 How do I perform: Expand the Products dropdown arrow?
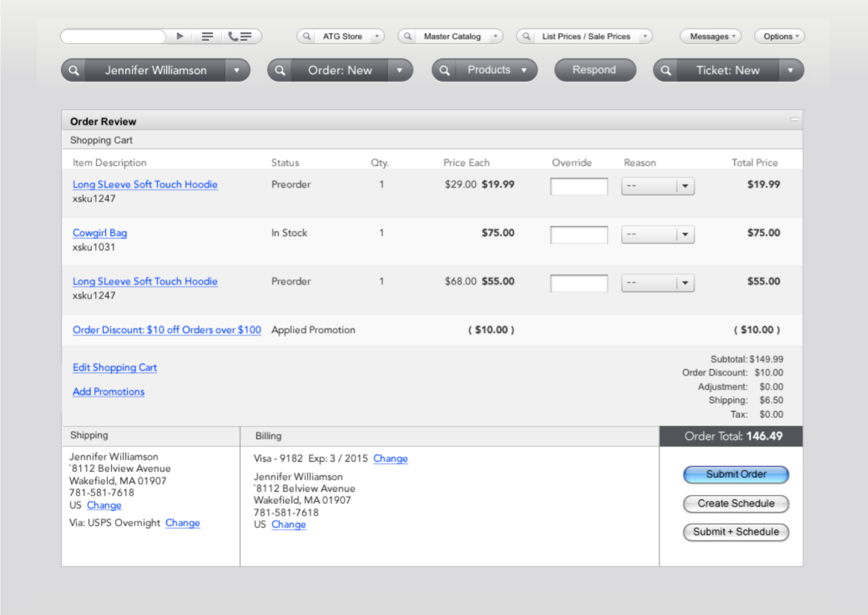[x=524, y=70]
